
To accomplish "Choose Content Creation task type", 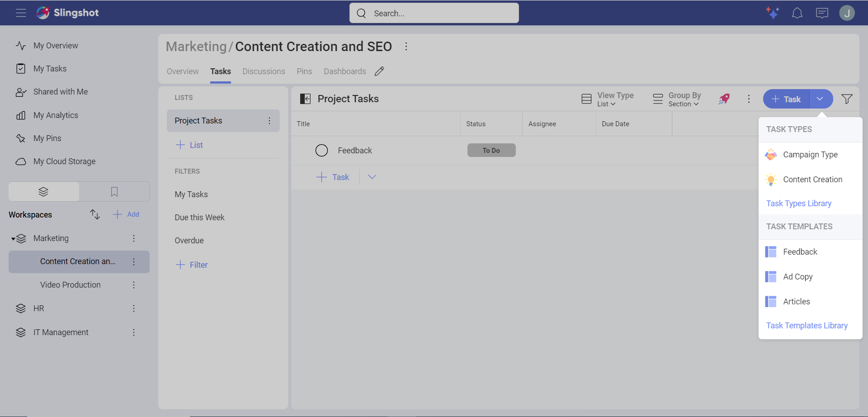I will (x=810, y=180).
